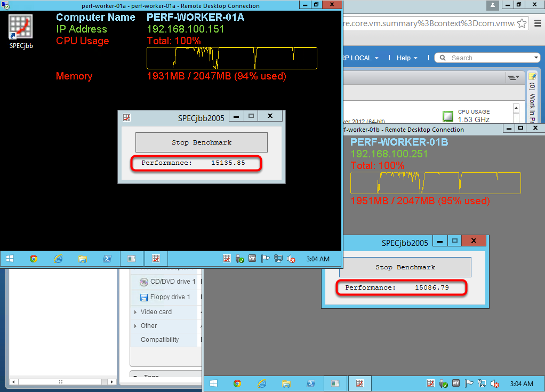The width and height of the screenshot is (545, 392).
Task: Stop Benchmark on PERF-WORKER-01B
Action: click(405, 267)
